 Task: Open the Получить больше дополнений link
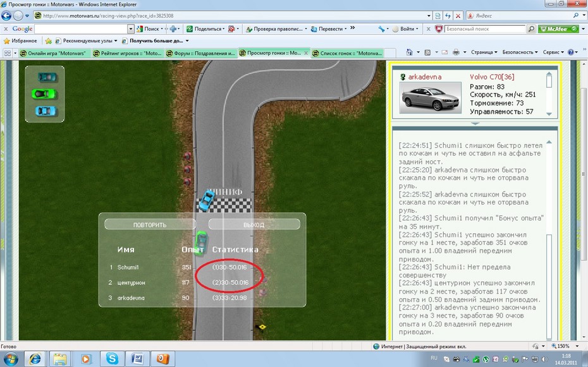point(156,41)
